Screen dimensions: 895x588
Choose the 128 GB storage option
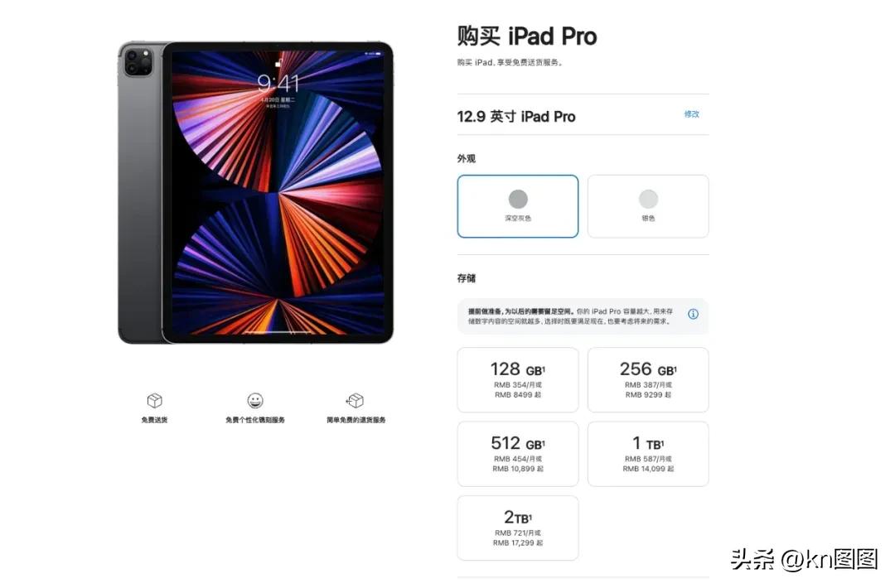click(x=518, y=380)
